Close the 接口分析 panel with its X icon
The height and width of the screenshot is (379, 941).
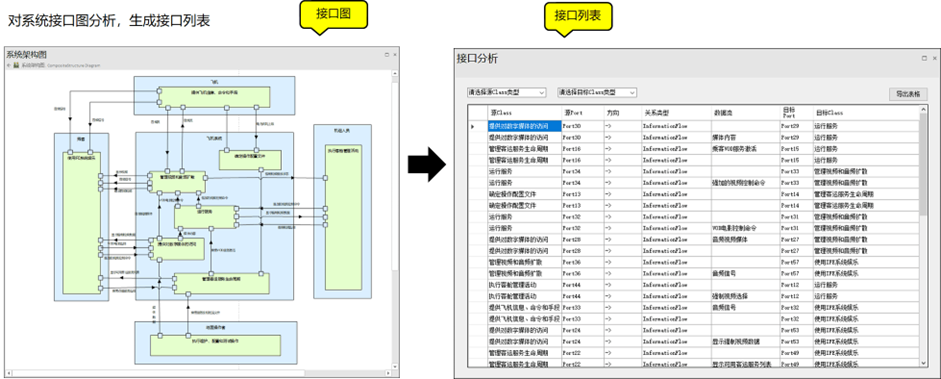coord(934,58)
